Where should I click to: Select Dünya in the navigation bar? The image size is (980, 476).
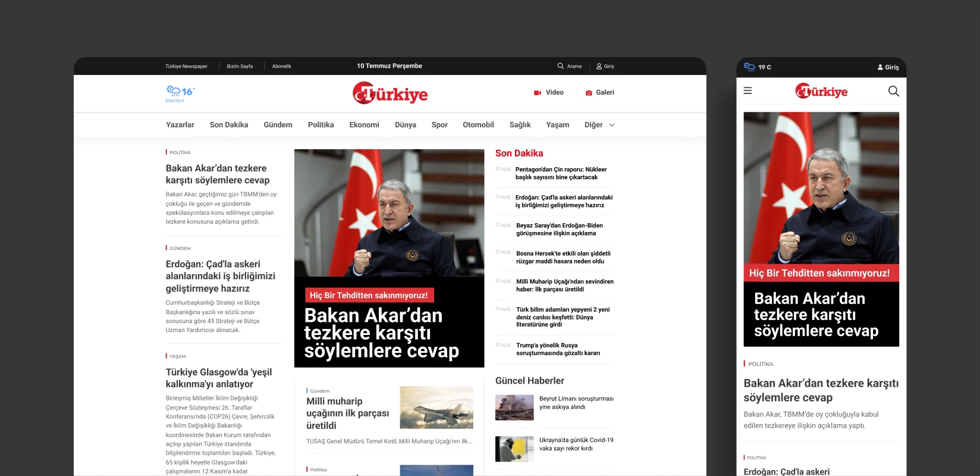[406, 125]
